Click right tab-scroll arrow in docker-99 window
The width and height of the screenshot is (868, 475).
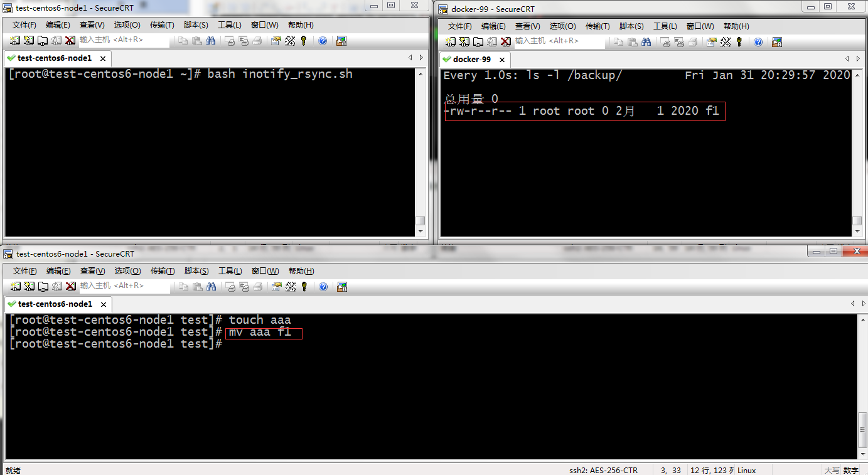pos(858,58)
